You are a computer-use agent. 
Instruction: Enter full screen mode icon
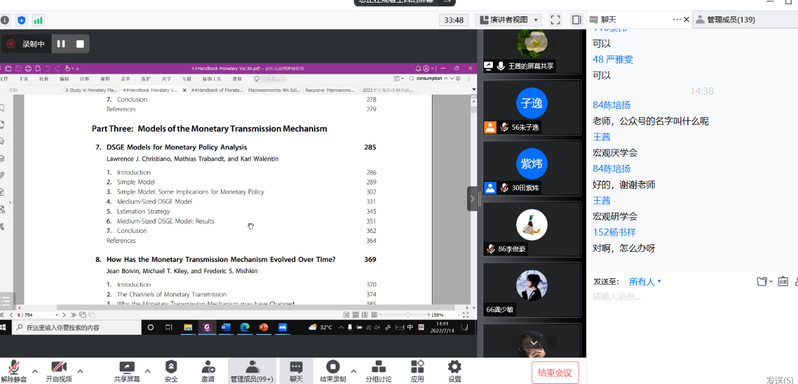(x=555, y=20)
